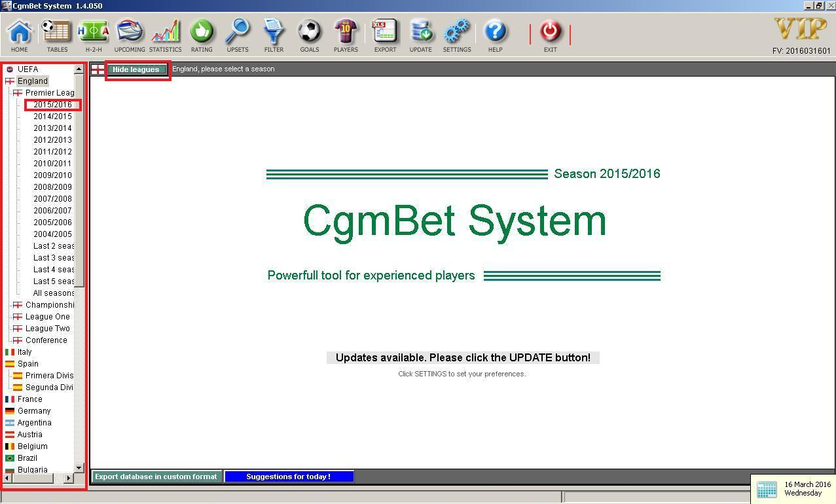Image resolution: width=836 pixels, height=504 pixels.
Task: Click the England flag beside Hide leagues
Action: 98,69
